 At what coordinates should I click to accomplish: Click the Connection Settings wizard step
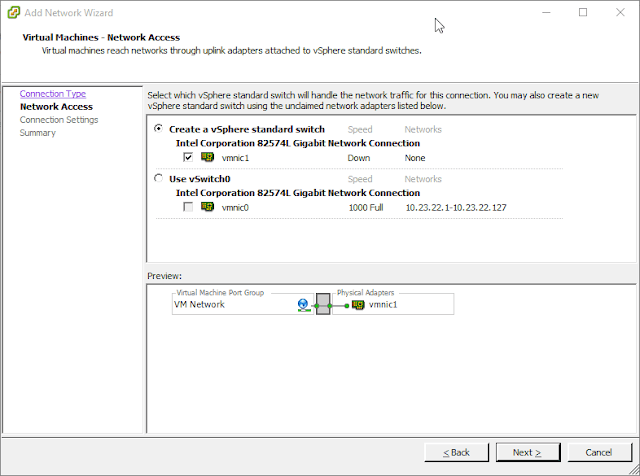(59, 120)
